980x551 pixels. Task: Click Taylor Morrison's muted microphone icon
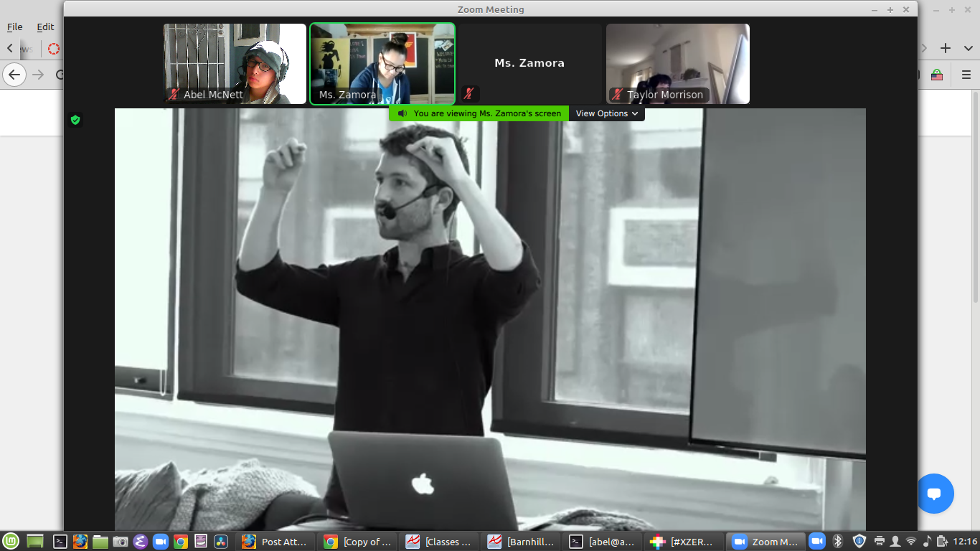(x=617, y=95)
